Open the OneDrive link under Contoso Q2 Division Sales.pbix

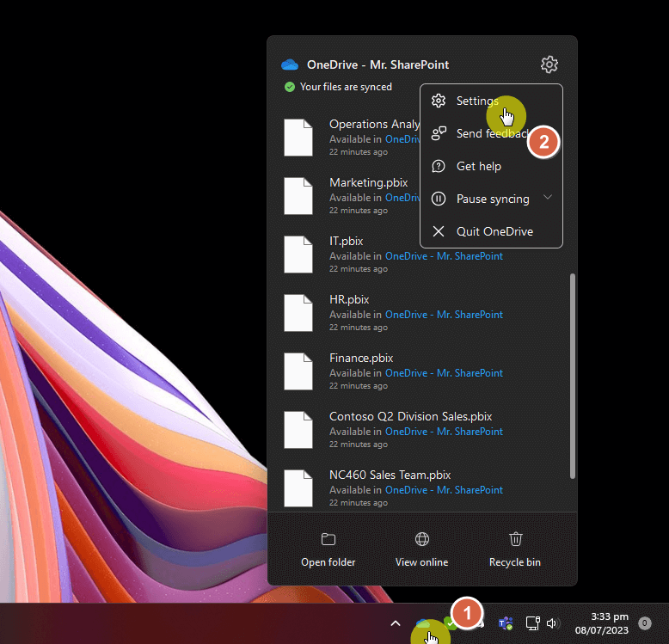click(444, 431)
